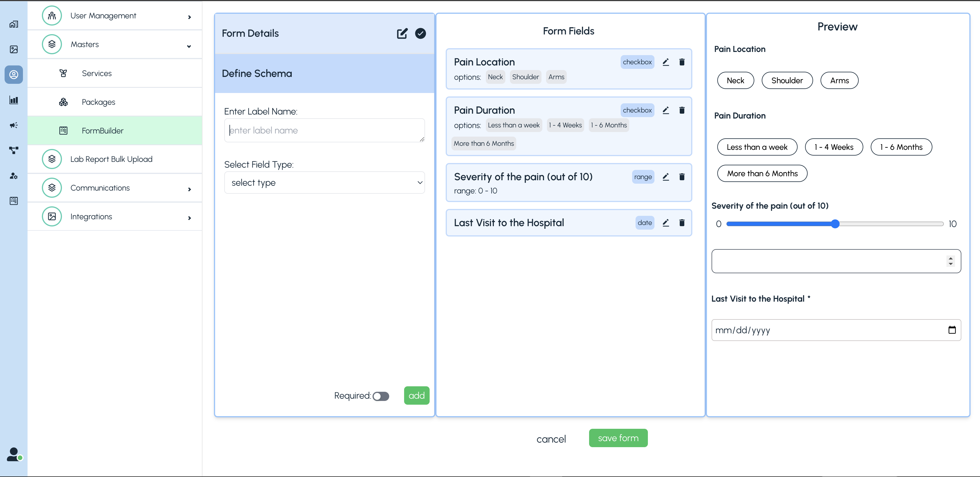The height and width of the screenshot is (477, 980).
Task: Expand the Communications menu arrow
Action: pyautogui.click(x=190, y=190)
